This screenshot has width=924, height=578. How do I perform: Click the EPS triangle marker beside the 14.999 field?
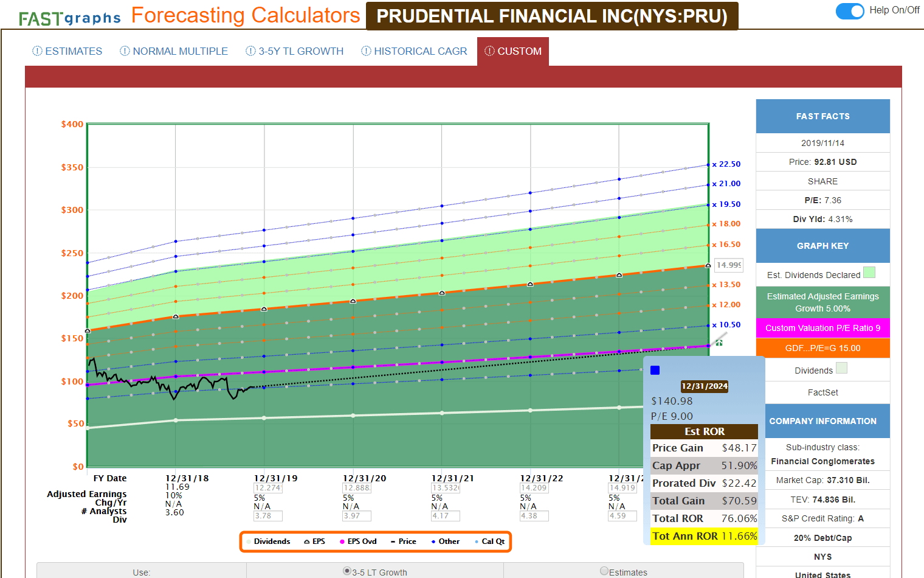(708, 265)
